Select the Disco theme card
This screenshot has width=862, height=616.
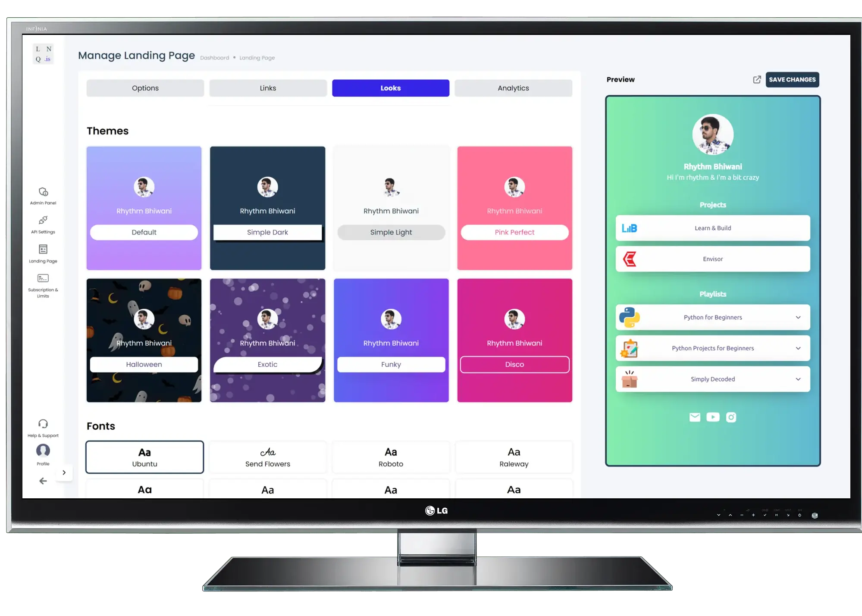pos(514,340)
